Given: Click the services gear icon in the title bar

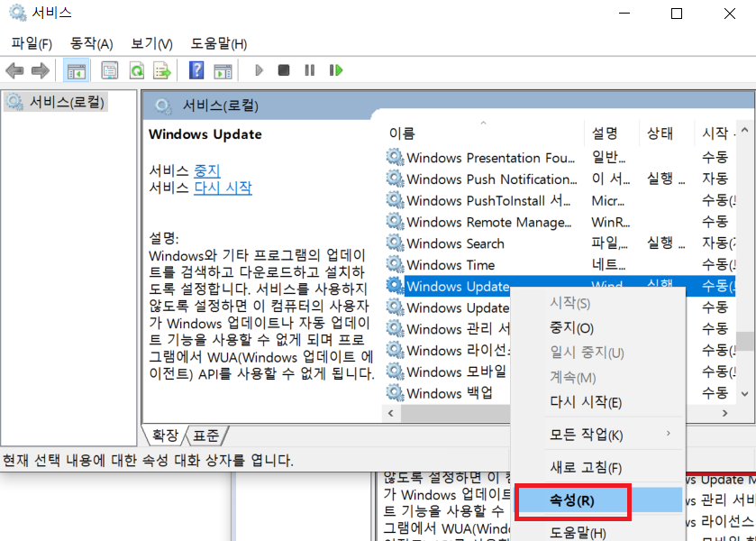Looking at the screenshot, I should coord(18,13).
